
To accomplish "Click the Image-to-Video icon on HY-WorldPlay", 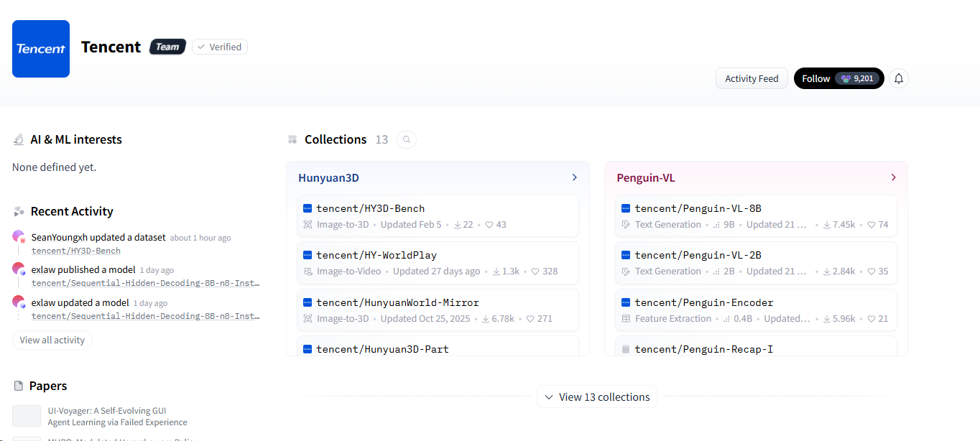I will 308,271.
